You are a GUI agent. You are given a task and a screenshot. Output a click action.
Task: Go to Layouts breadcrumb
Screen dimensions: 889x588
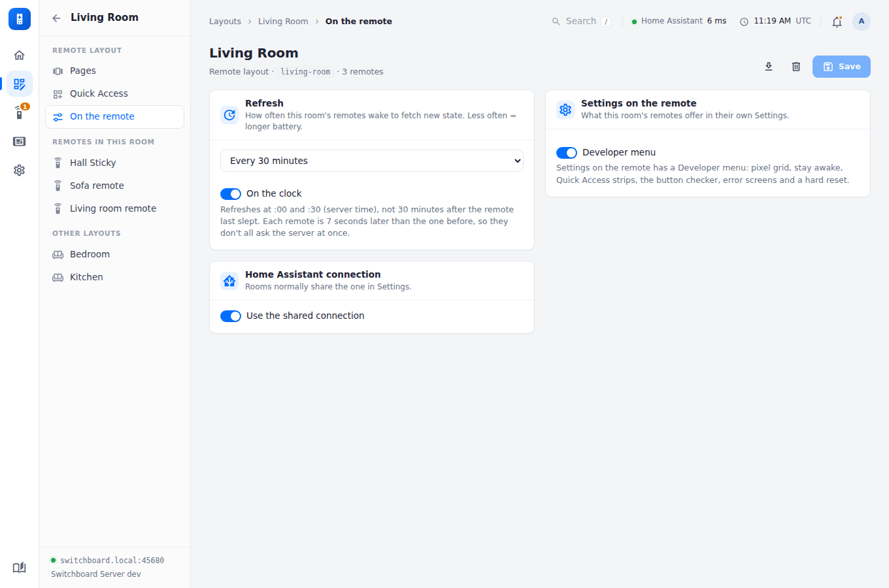[x=225, y=22]
